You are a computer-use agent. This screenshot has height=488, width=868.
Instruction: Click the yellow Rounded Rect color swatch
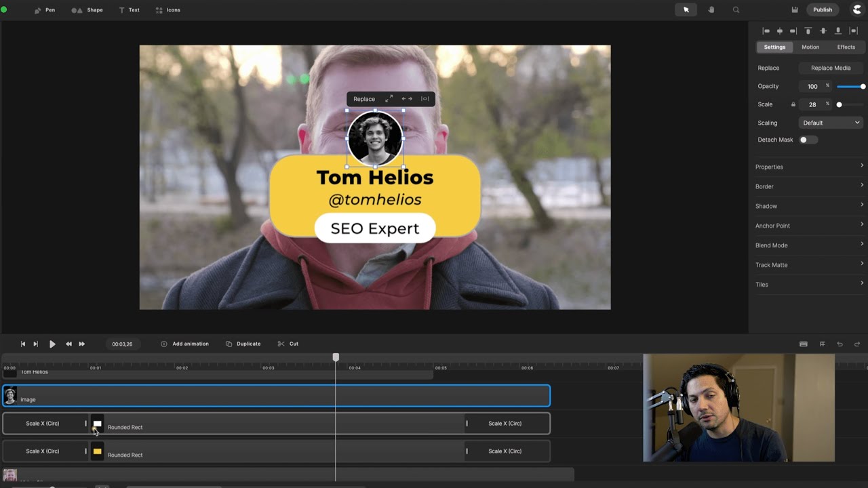coord(97,451)
